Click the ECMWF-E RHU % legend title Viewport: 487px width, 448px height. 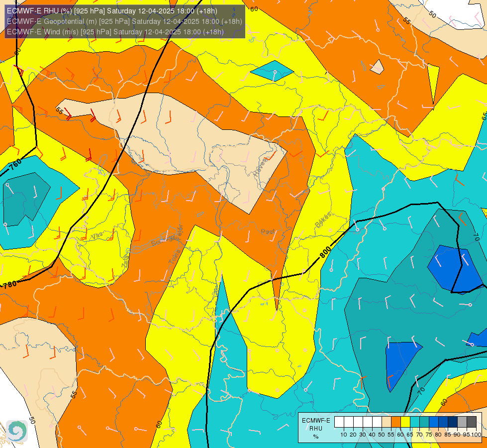(316, 429)
